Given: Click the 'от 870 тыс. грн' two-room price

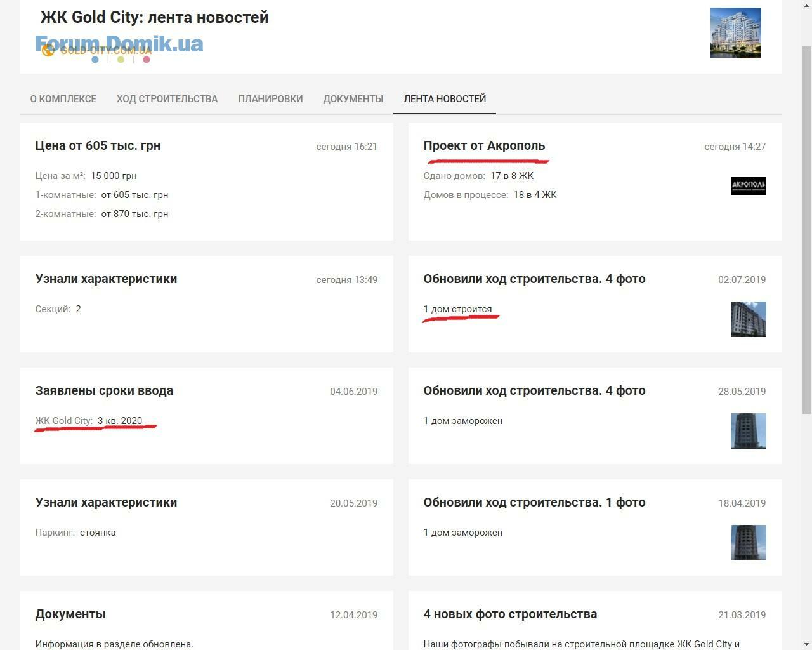Looking at the screenshot, I should [134, 214].
